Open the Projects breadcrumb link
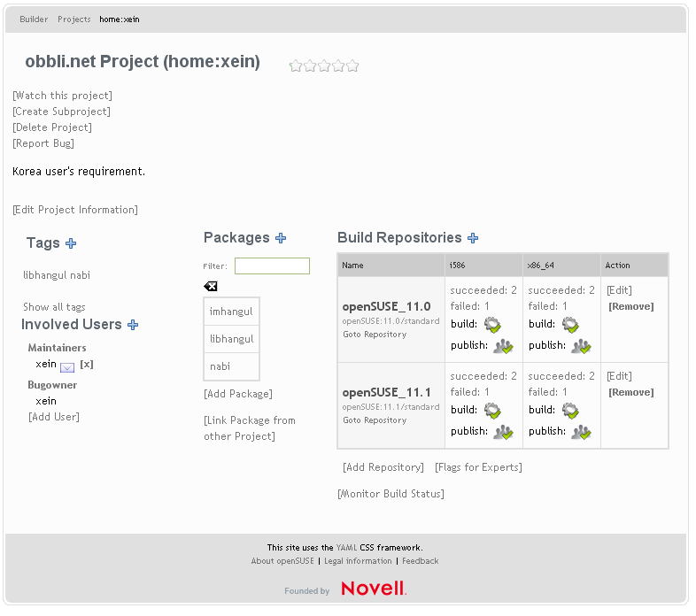 (74, 19)
